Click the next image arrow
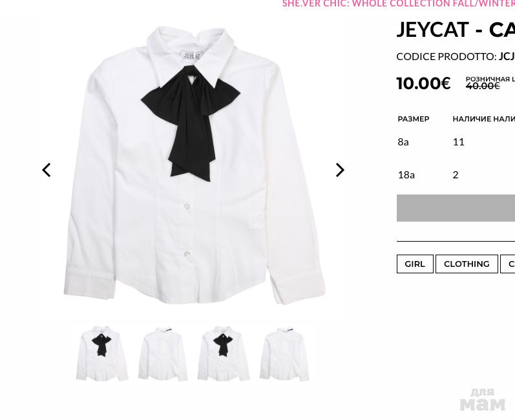The image size is (515, 420). 340,170
